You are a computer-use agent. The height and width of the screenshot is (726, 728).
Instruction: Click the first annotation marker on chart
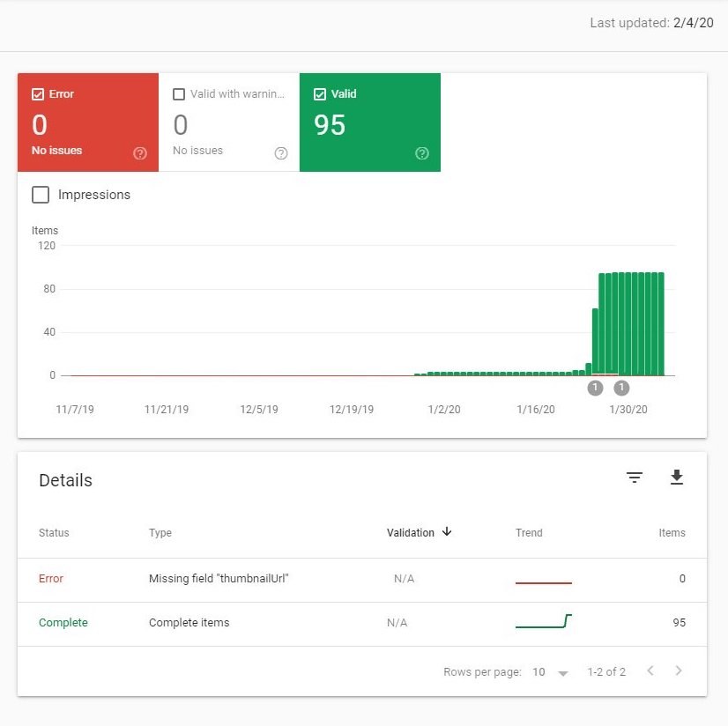(595, 388)
